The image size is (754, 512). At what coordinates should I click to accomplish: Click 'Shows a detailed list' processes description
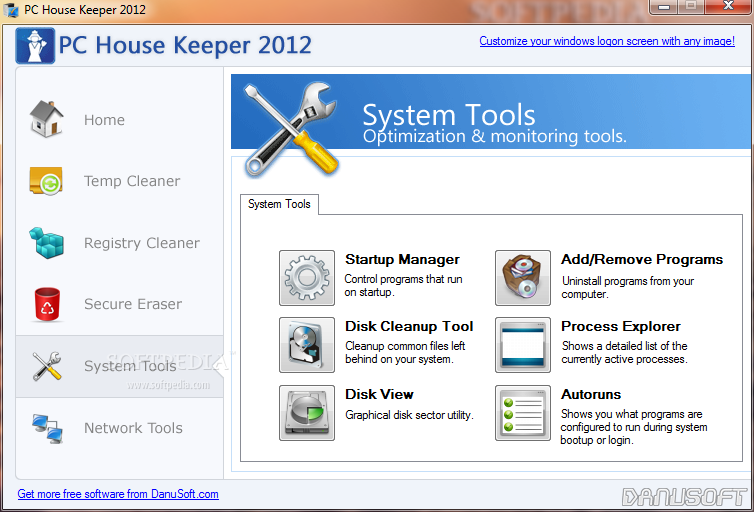[624, 352]
